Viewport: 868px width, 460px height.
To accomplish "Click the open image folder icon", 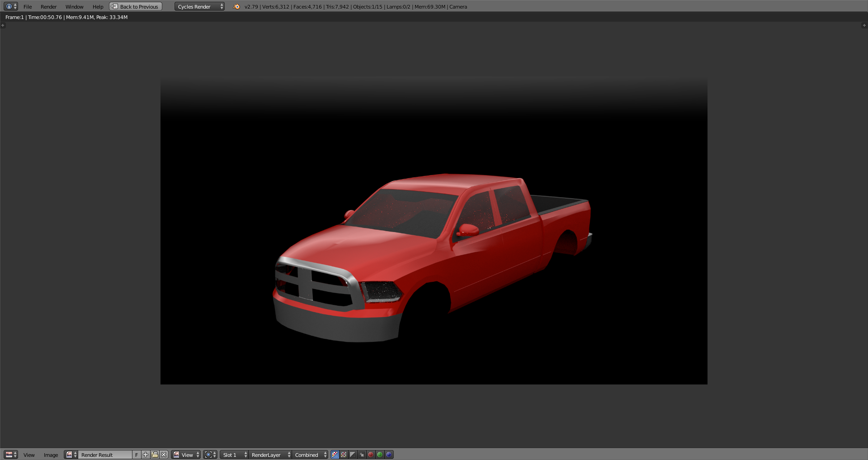I will click(x=155, y=455).
